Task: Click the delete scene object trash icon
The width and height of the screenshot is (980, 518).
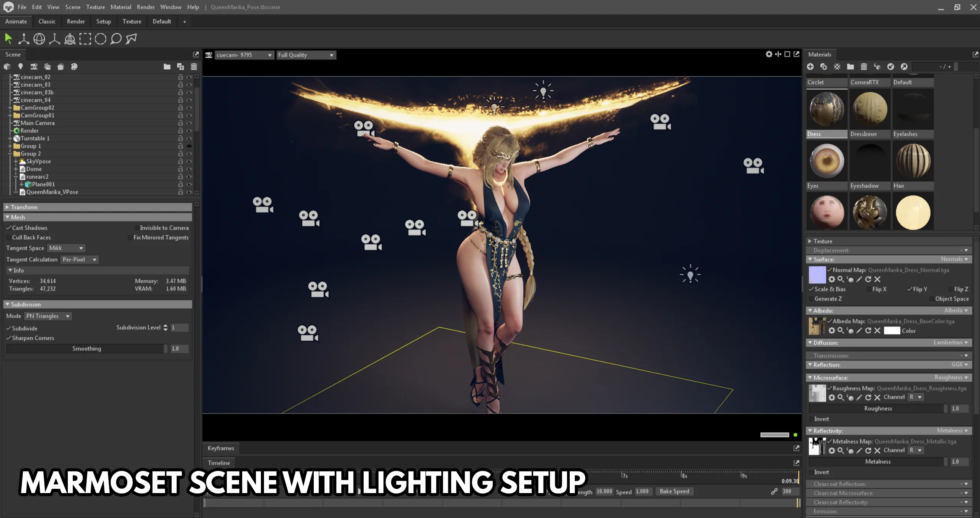Action: [x=194, y=67]
